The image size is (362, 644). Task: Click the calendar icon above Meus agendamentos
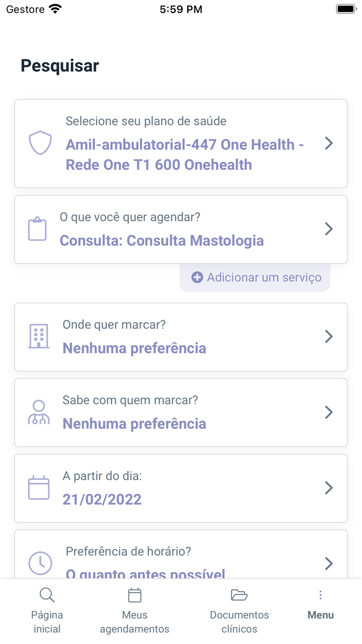[134, 595]
